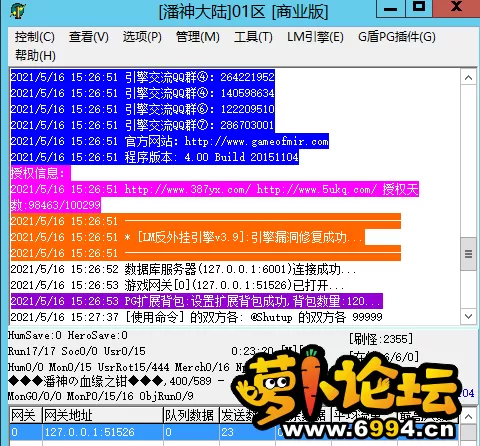Viewport: 480px width, 446px height.
Task: Close the 潘神大陆 server window
Action: [x=456, y=9]
